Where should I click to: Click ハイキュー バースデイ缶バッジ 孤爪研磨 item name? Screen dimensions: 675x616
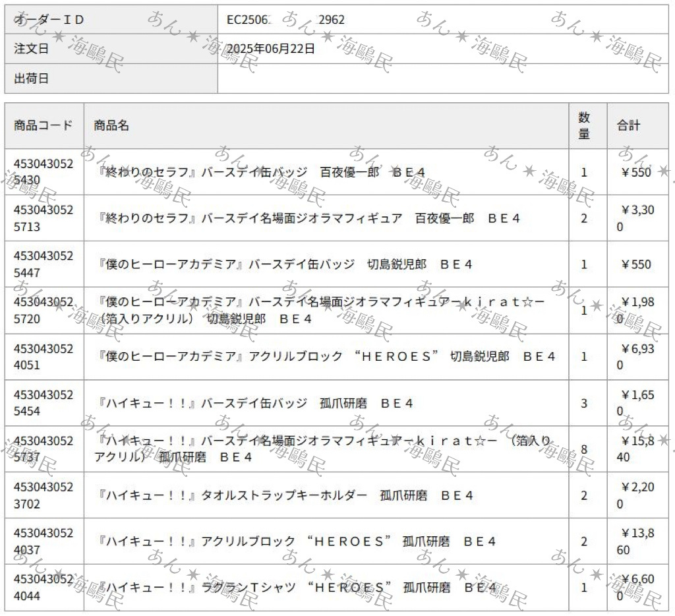coord(254,403)
